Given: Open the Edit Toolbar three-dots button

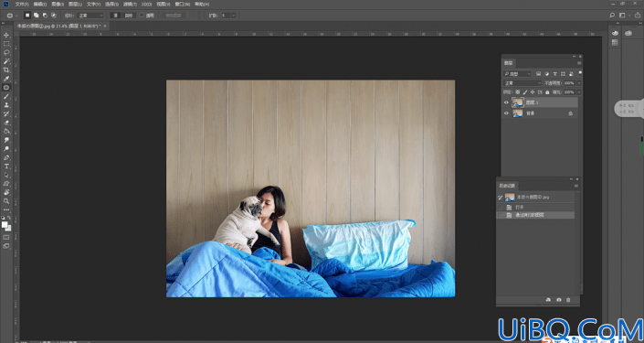Looking at the screenshot, I should [6, 209].
